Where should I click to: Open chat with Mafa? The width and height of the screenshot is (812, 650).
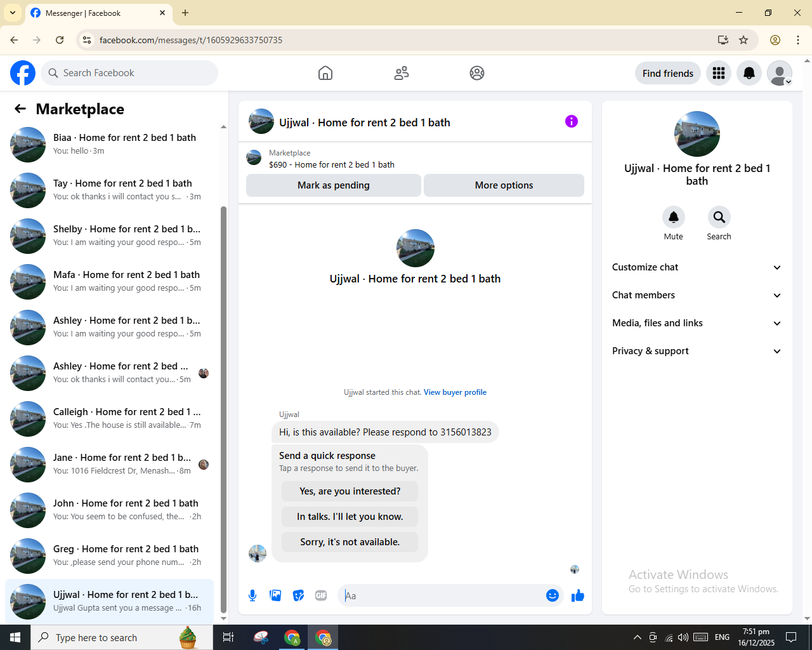coord(109,282)
